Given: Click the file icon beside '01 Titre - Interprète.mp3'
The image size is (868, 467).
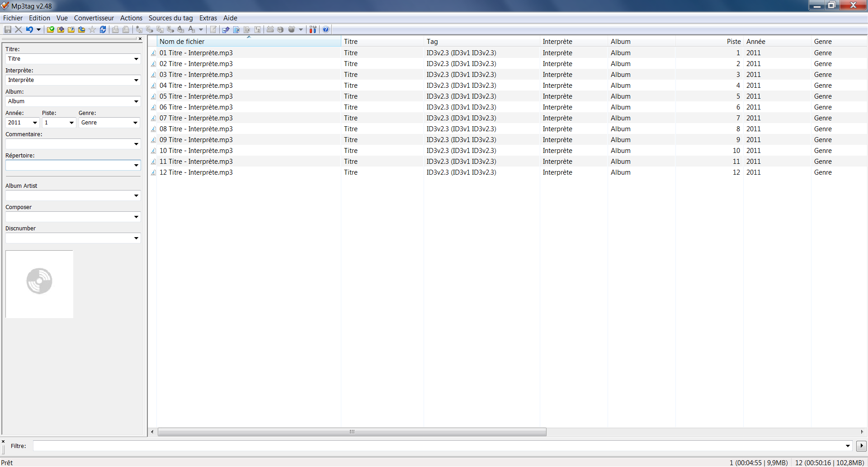Looking at the screenshot, I should [x=154, y=53].
